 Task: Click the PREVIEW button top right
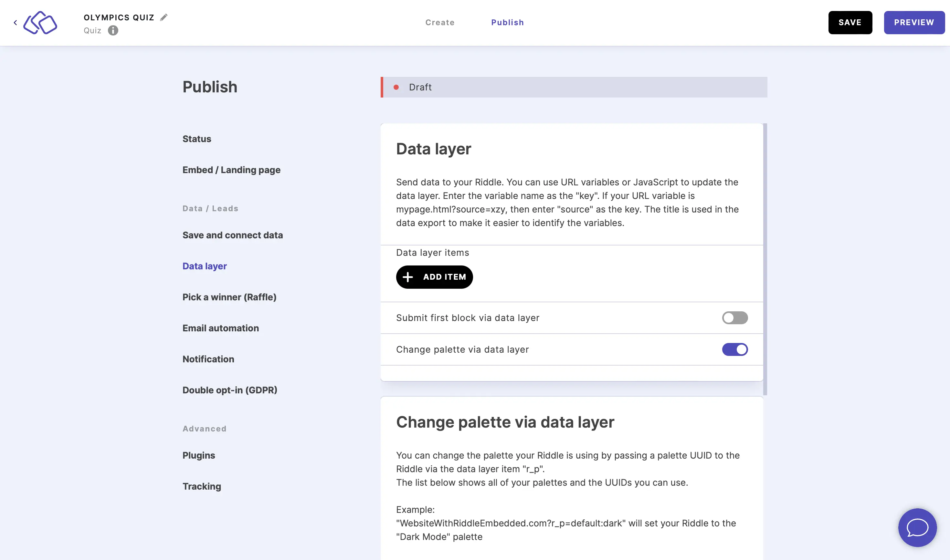point(915,22)
